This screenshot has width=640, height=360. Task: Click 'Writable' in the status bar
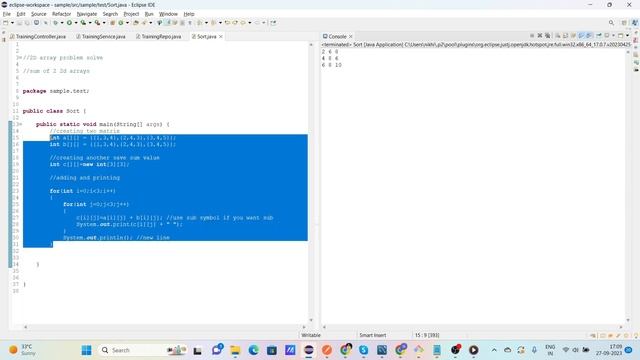(x=311, y=335)
